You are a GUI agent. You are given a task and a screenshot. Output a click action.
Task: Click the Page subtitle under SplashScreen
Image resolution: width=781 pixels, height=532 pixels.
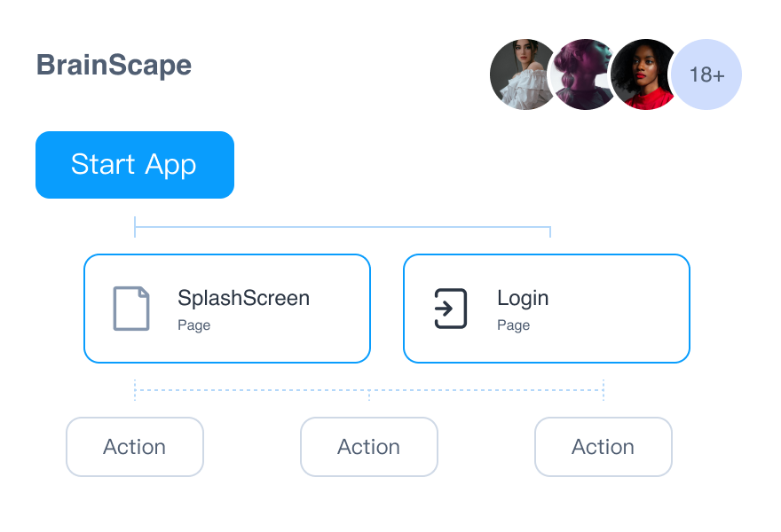click(193, 325)
